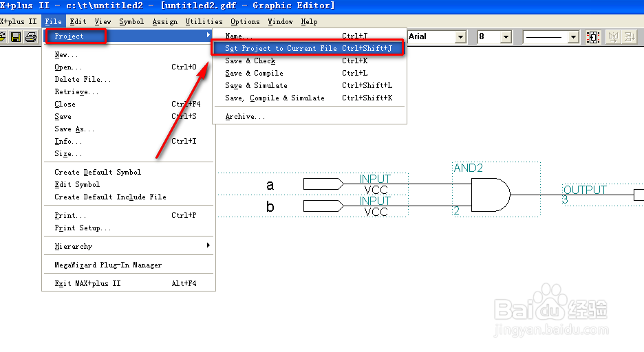Select New... in File menu
Image resolution: width=644 pixels, height=352 pixels.
(x=129, y=54)
